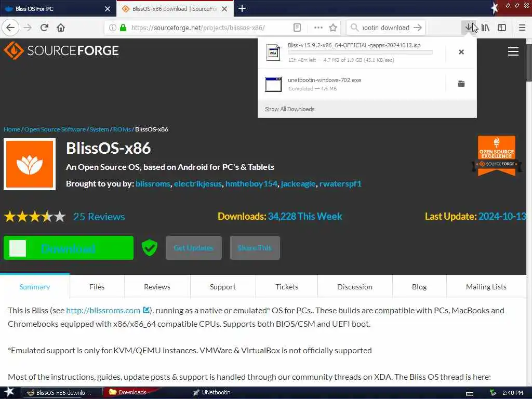Screen dimensions: 532x399
Task: Open the browser home page
Action: [61, 28]
